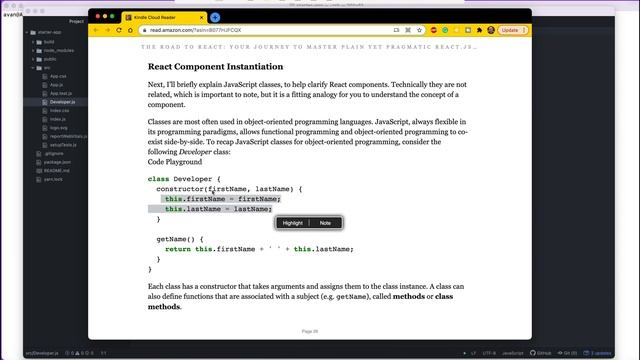Click the getName() code line
This screenshot has height=360, width=640.
180,239
